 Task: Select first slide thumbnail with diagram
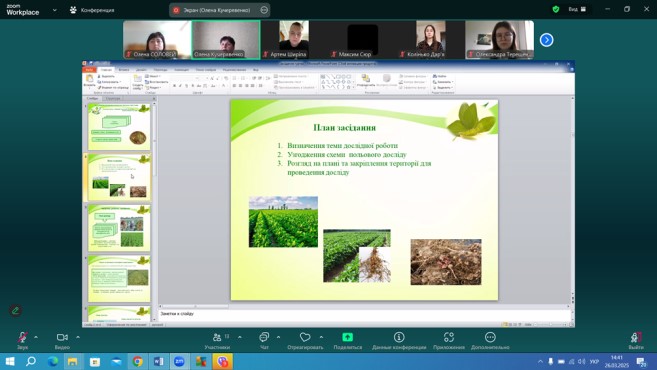[x=119, y=127]
